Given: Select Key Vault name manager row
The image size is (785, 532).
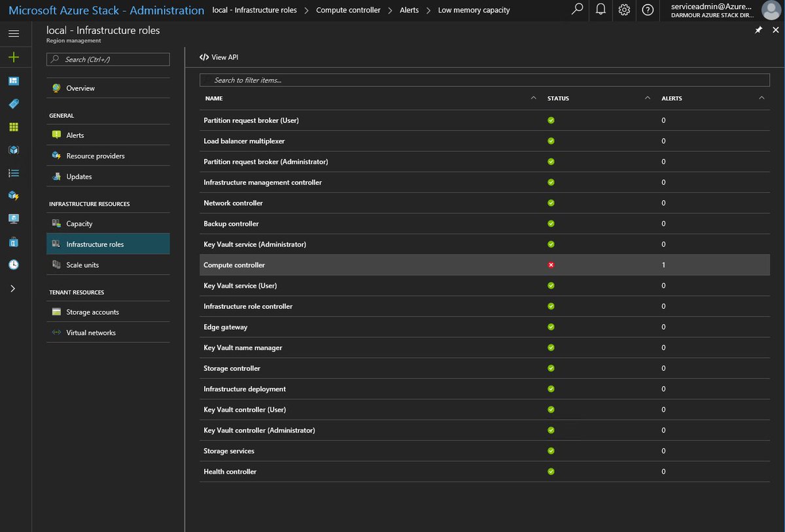Looking at the screenshot, I should [x=485, y=347].
